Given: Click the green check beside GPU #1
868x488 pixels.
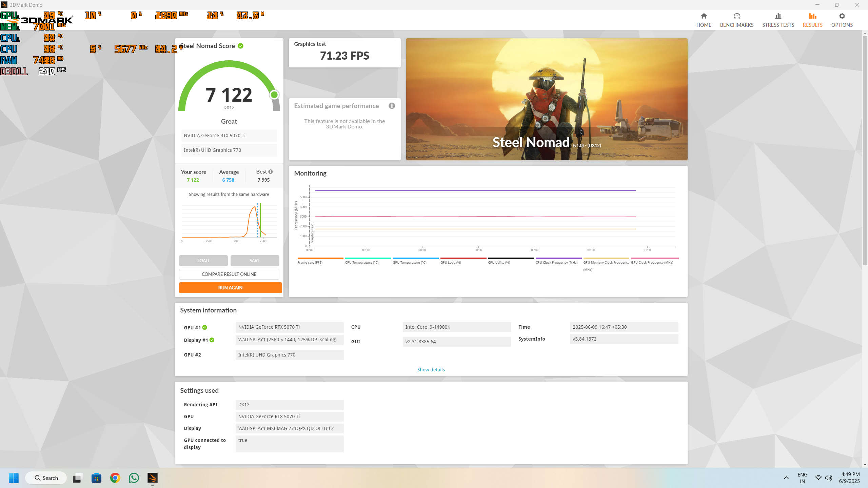Looking at the screenshot, I should pos(205,327).
